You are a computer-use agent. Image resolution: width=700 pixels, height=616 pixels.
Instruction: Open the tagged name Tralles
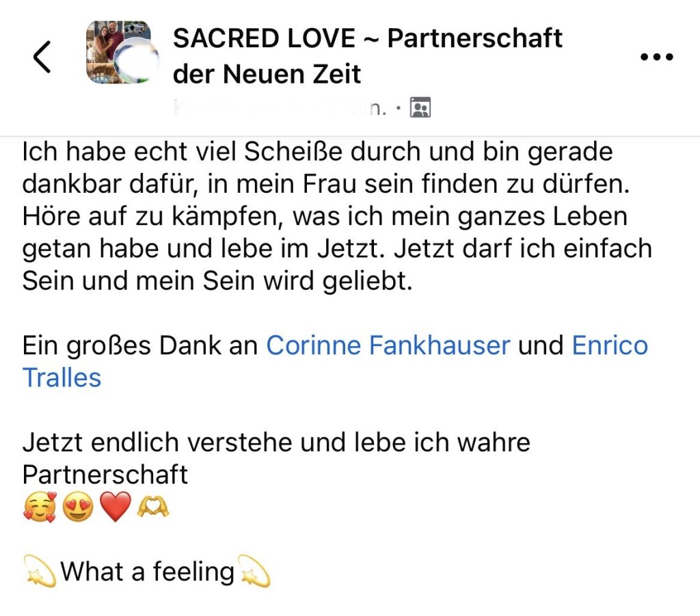coord(62,378)
